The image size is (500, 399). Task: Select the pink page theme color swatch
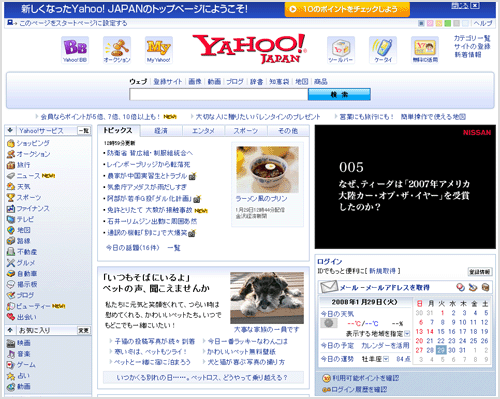pos(430,23)
